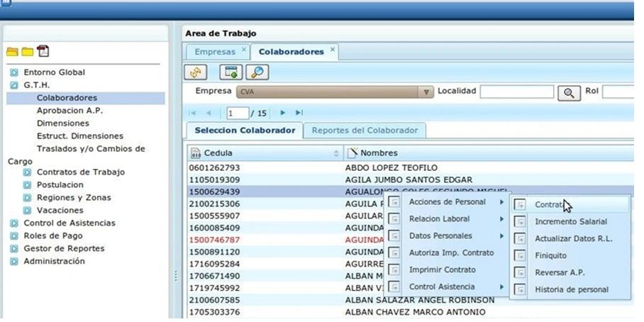Expand Vacaciones tree node

(x=28, y=211)
